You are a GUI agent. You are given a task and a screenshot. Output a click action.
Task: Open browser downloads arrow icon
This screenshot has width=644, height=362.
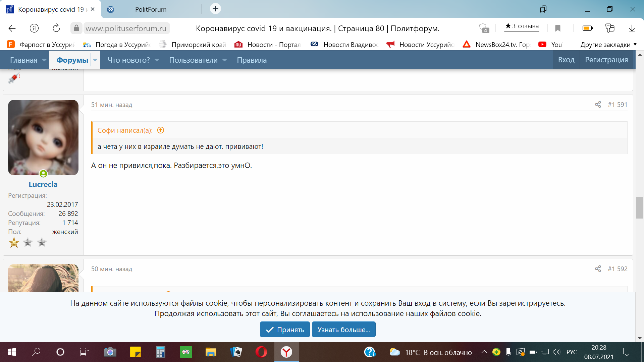pyautogui.click(x=632, y=28)
